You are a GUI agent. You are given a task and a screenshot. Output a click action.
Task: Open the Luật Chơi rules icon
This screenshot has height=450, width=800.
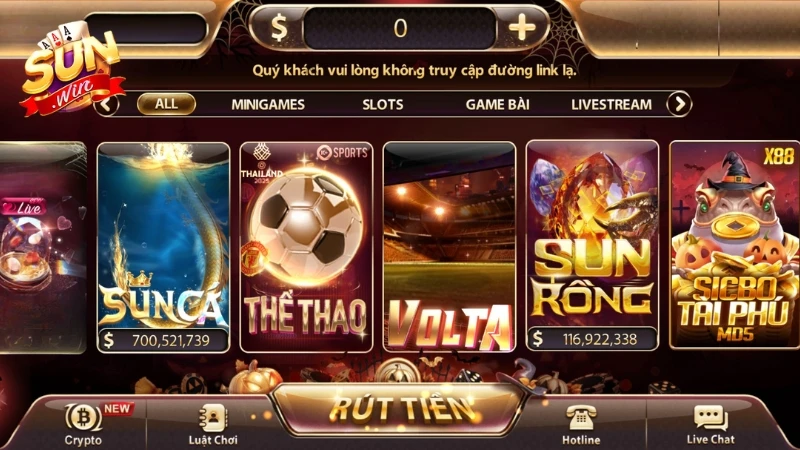(213, 418)
